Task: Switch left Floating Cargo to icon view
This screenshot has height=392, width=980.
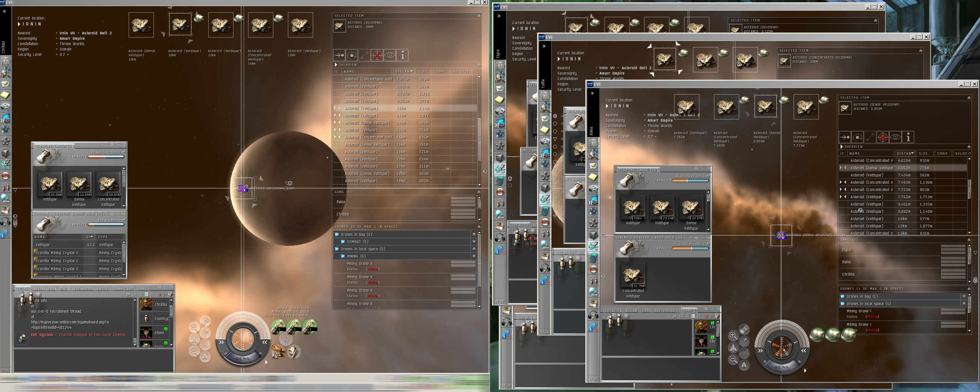Action: point(54,157)
